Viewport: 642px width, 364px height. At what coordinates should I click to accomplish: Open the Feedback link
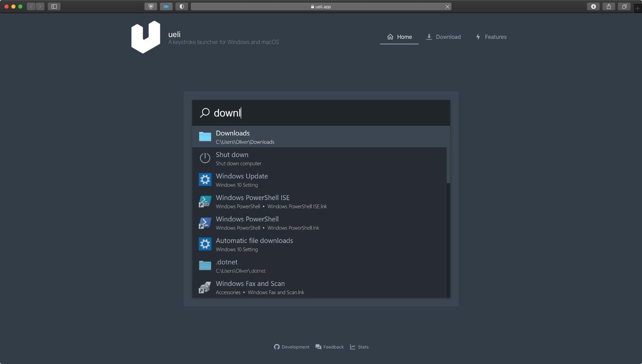point(329,347)
